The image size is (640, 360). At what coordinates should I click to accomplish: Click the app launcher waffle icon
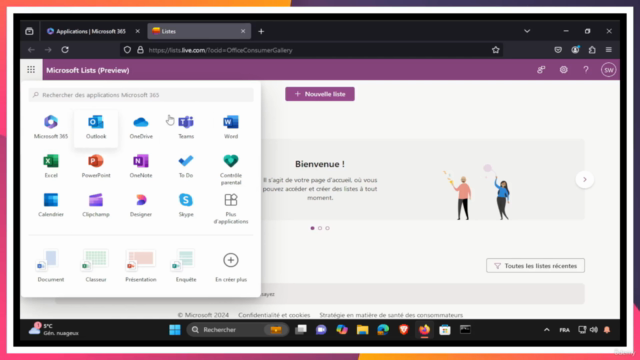pos(31,70)
